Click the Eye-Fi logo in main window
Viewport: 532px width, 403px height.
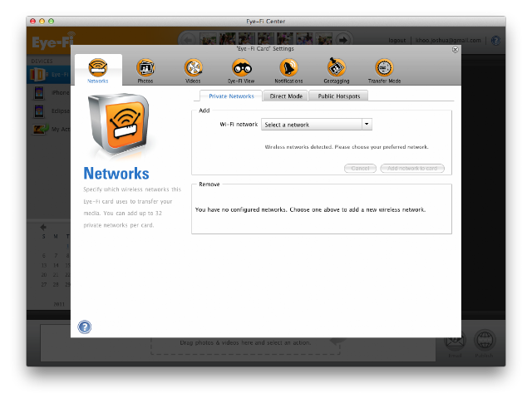(x=52, y=41)
